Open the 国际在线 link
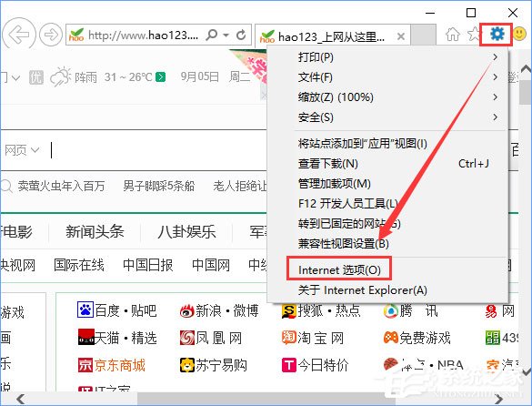 click(x=79, y=265)
